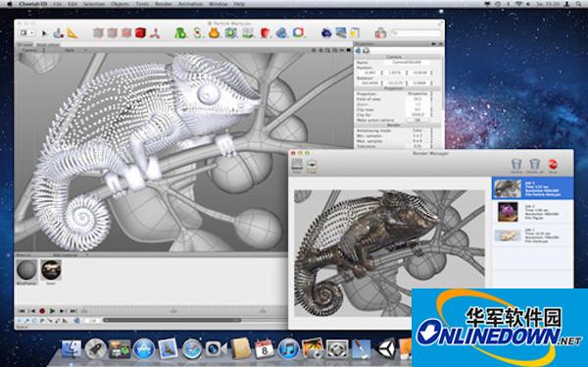The width and height of the screenshot is (588, 367).
Task: Click the blue blob toolbar icon
Action: tap(281, 33)
